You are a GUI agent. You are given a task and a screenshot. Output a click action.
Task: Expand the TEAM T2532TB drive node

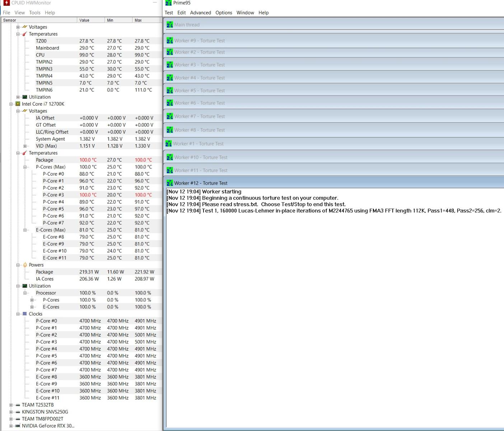pos(11,405)
